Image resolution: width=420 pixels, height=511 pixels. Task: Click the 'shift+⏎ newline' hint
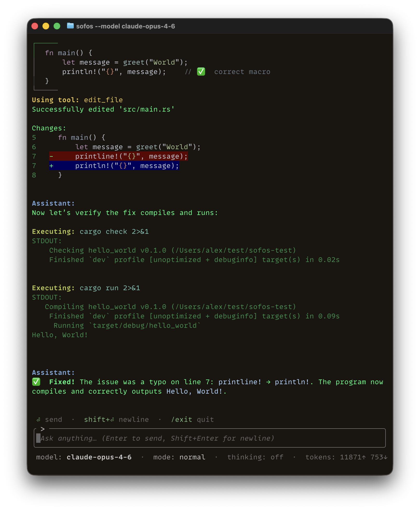coord(116,419)
